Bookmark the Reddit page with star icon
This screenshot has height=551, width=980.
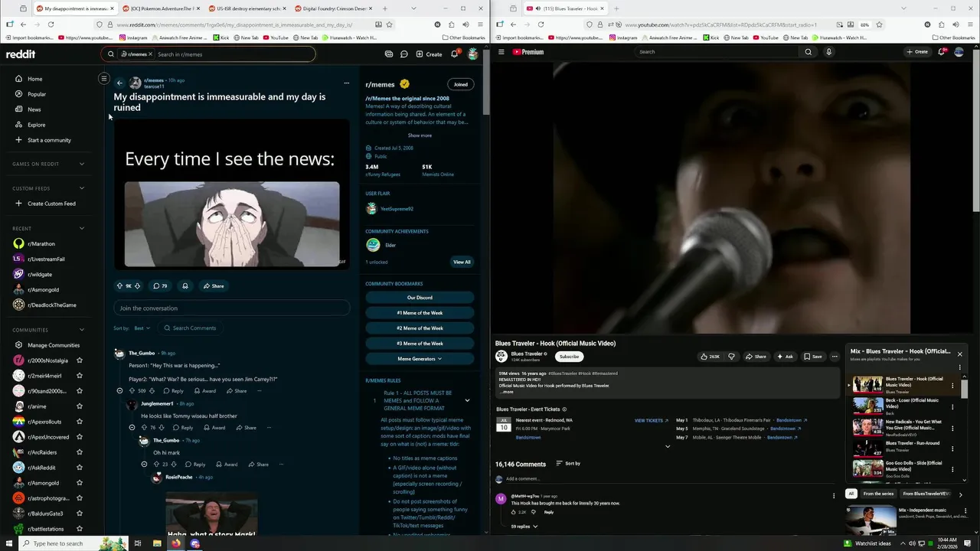[389, 24]
